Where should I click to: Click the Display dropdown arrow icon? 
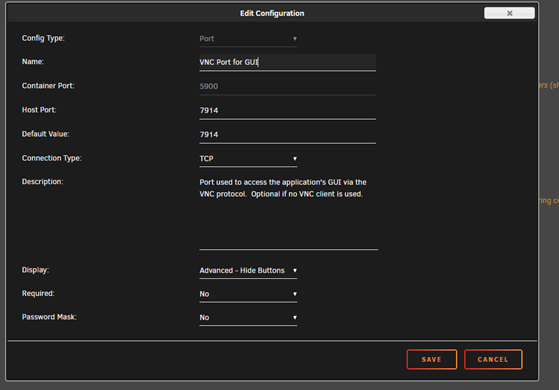(295, 271)
